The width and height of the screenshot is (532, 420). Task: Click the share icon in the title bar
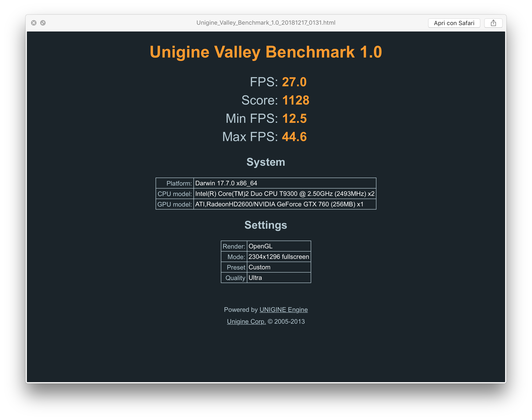[493, 23]
